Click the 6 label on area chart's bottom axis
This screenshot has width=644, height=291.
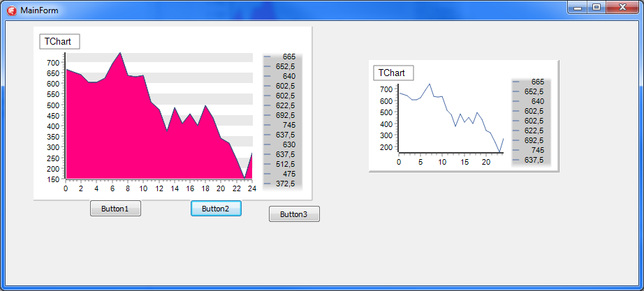(x=112, y=188)
